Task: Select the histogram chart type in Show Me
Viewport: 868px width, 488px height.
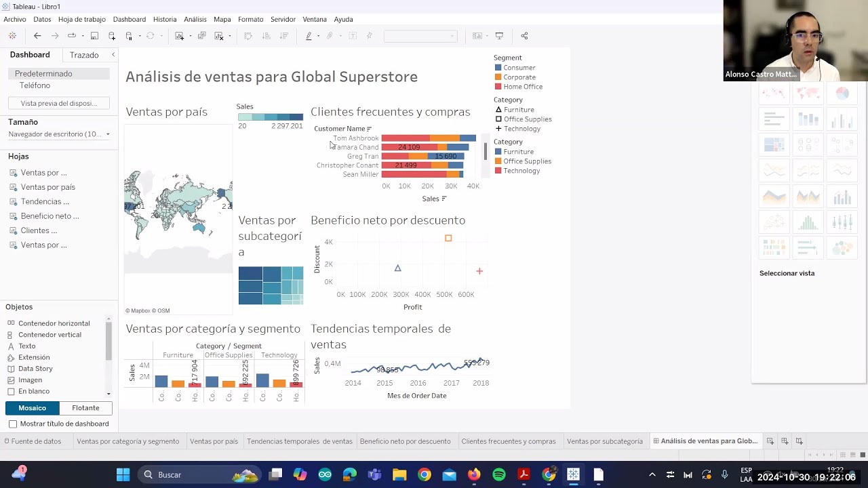Action: pos(808,223)
